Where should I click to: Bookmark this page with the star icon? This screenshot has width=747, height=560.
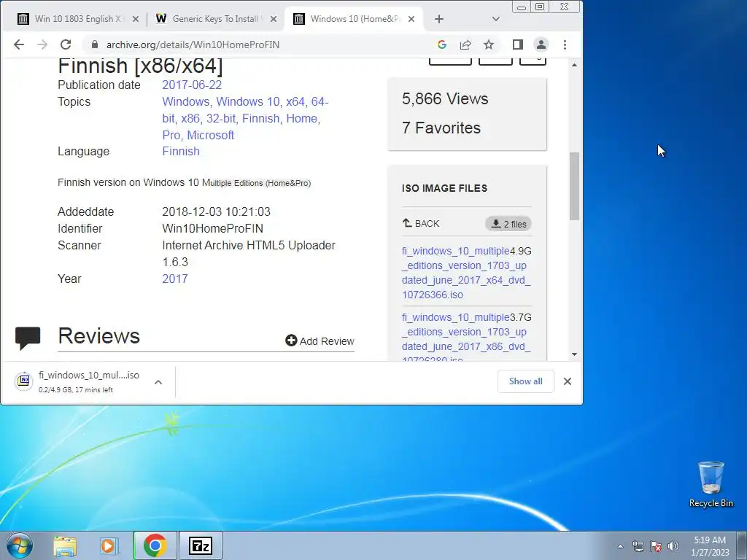click(488, 44)
